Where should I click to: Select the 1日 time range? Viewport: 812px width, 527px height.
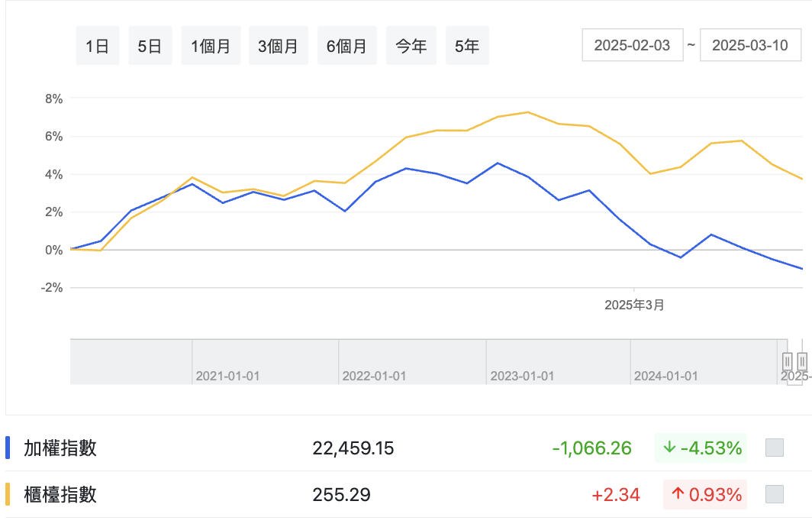[98, 46]
